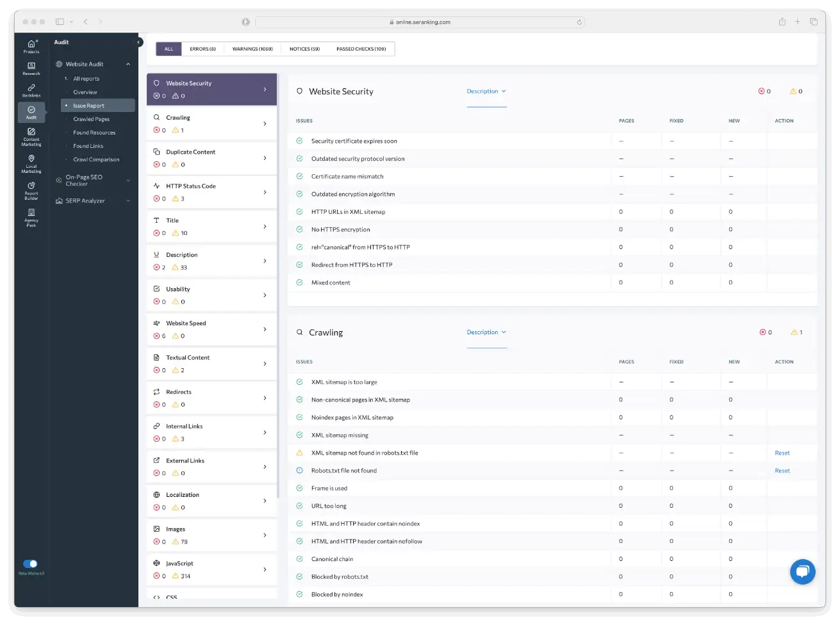Viewport: 840px width, 625px height.
Task: Go back with browser back arrow
Action: [85, 22]
